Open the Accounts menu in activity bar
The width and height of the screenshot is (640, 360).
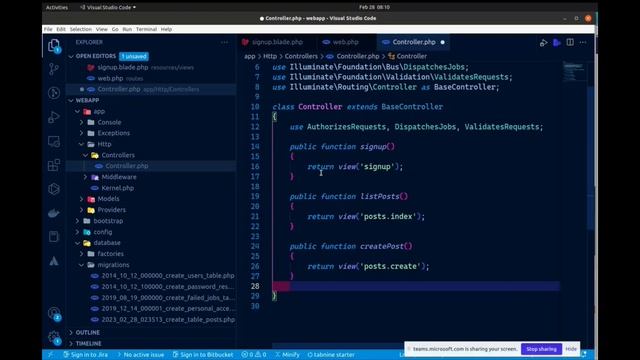54,313
